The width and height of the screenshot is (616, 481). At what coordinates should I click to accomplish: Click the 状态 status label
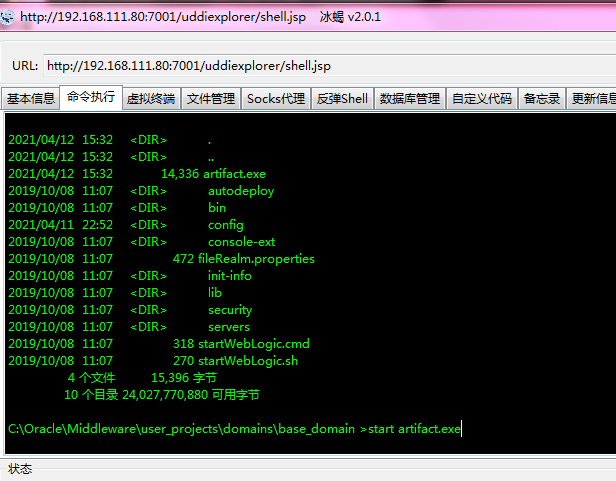point(20,469)
